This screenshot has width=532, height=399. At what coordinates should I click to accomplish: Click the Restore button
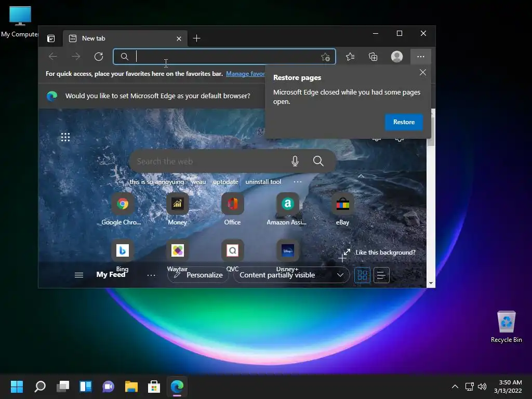(404, 122)
